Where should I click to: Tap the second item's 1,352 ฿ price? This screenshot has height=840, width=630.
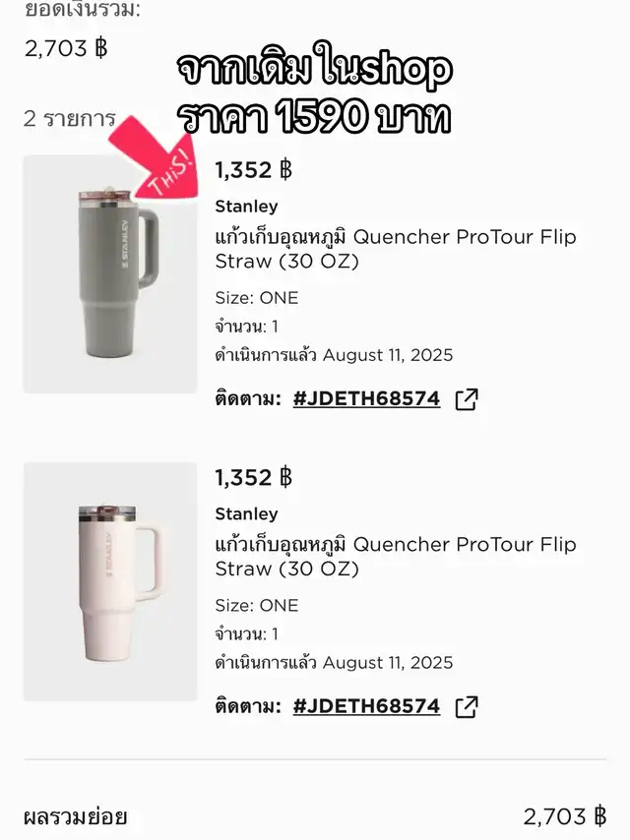pyautogui.click(x=254, y=478)
